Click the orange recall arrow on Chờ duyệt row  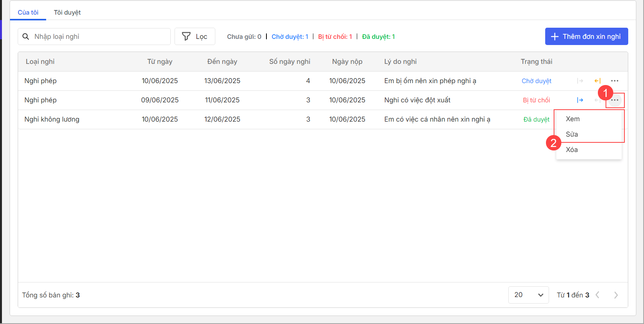pos(597,81)
